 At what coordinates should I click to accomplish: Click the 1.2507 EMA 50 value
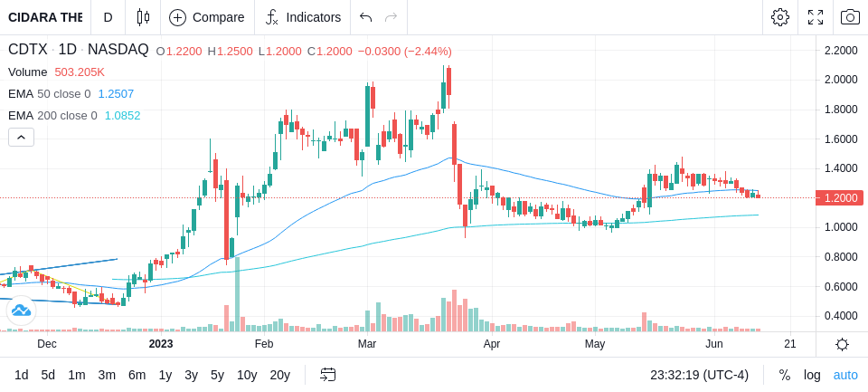pyautogui.click(x=117, y=94)
